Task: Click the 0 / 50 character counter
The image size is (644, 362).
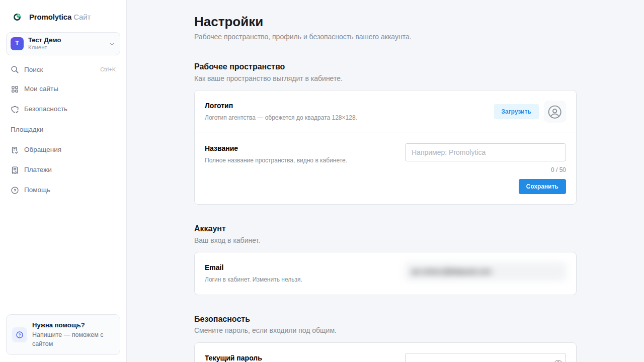Action: click(x=558, y=170)
